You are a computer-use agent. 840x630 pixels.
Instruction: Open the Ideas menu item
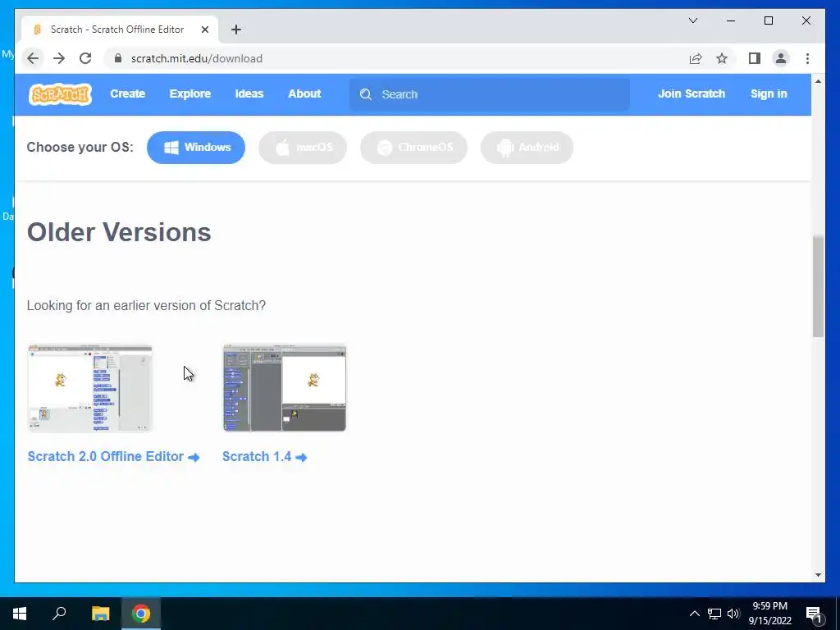pos(249,94)
